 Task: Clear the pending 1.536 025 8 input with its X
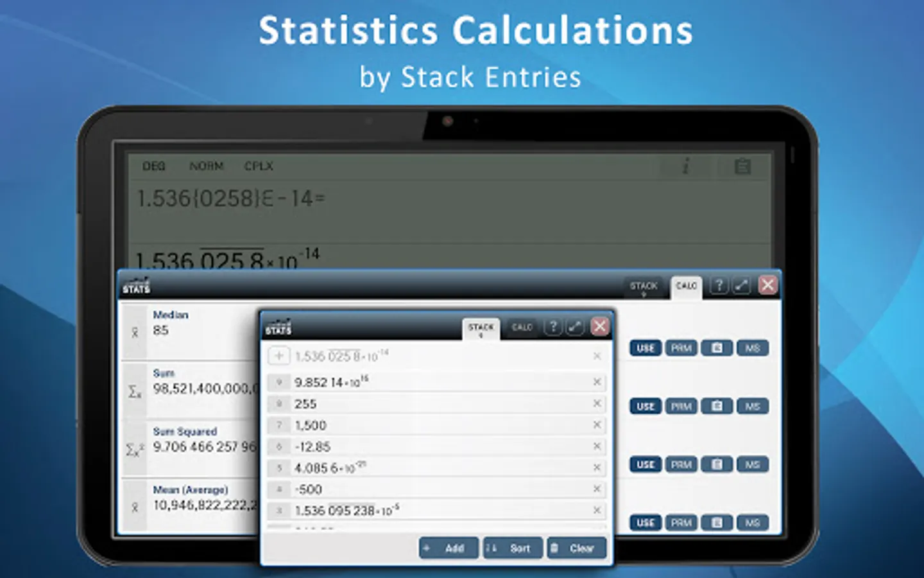(x=597, y=356)
